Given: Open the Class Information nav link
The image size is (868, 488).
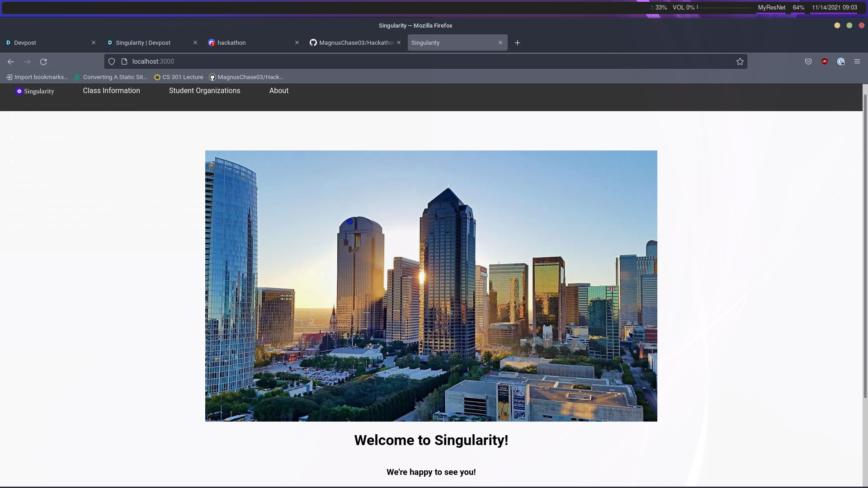Looking at the screenshot, I should [x=111, y=91].
